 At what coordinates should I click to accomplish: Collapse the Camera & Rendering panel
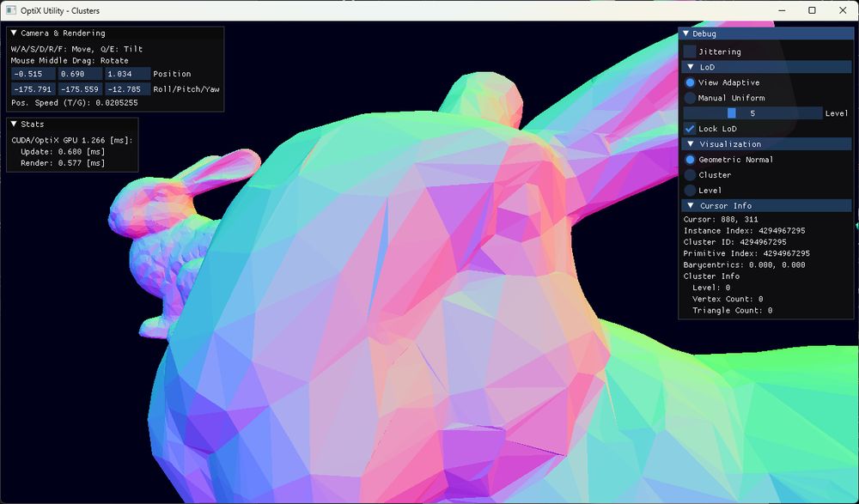click(15, 33)
